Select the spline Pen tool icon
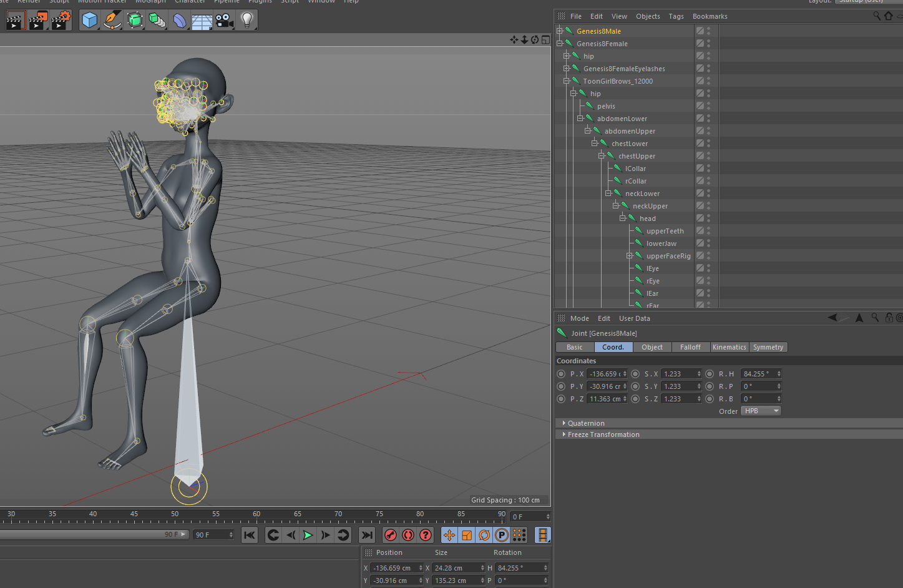The width and height of the screenshot is (903, 588). [x=112, y=21]
